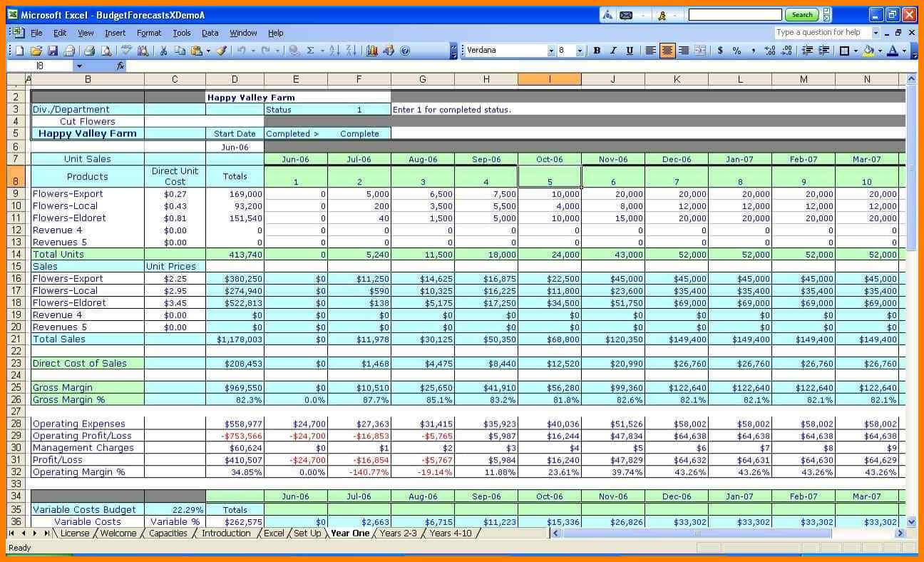Click the Type a question for help box

(822, 32)
